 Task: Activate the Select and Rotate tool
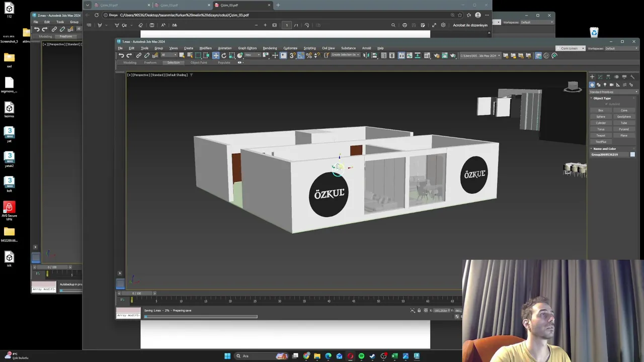tap(223, 55)
